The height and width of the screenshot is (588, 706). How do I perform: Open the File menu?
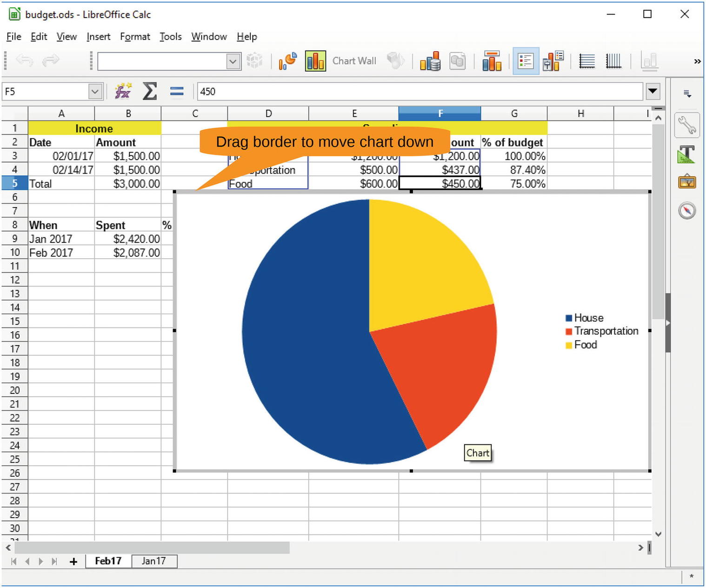(14, 36)
